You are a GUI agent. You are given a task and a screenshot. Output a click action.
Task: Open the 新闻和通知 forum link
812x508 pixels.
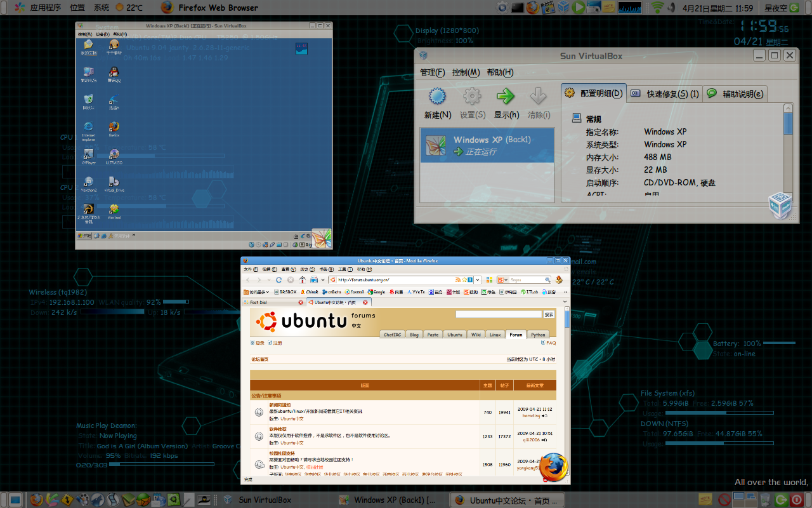280,405
